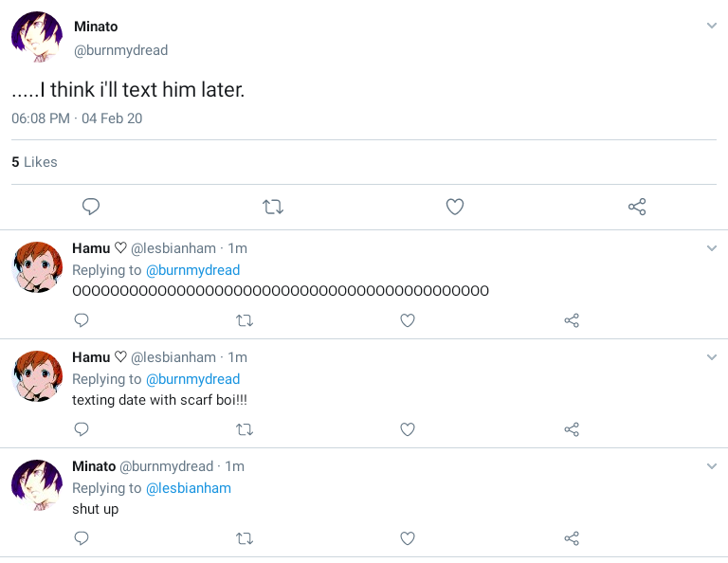Image resolution: width=728 pixels, height=563 pixels.
Task: Retweet Hamu's OOOOO tweet
Action: click(244, 320)
